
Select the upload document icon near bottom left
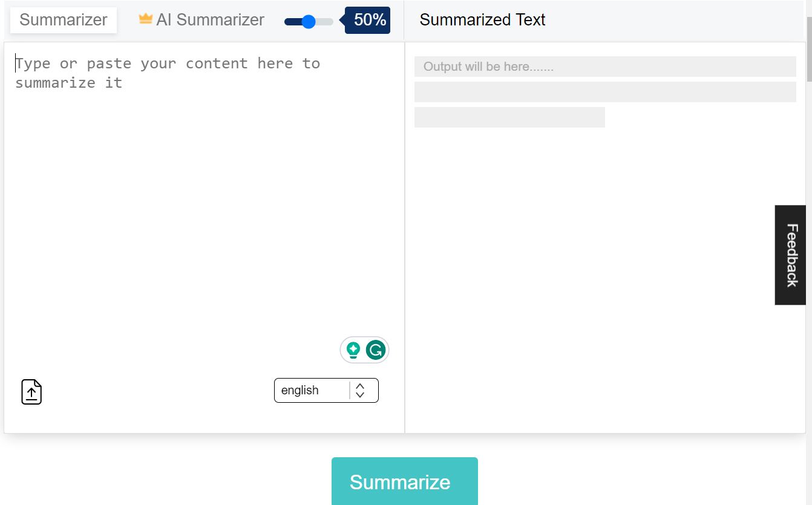pyautogui.click(x=31, y=391)
